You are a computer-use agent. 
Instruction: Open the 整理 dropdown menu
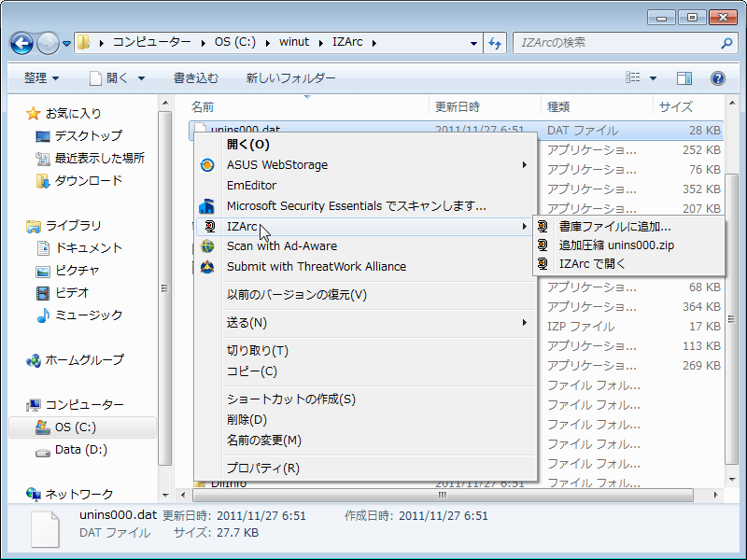click(41, 78)
